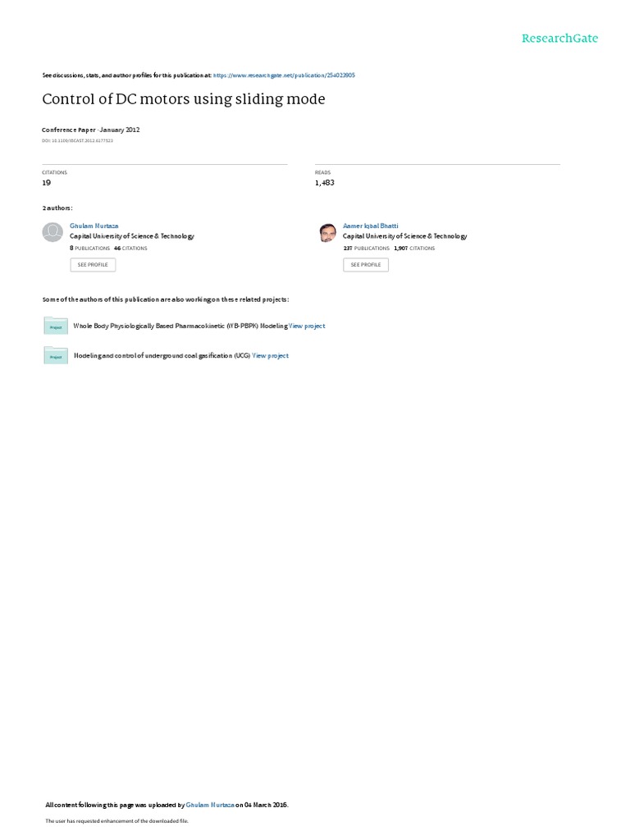Open View project link for WB-PBPK Modeling
The image size is (630, 840).
coord(307,326)
